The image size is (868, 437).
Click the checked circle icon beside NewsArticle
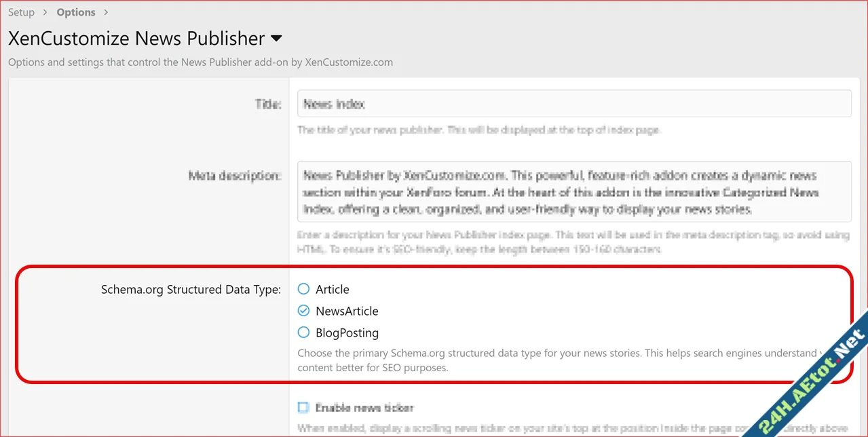click(303, 310)
